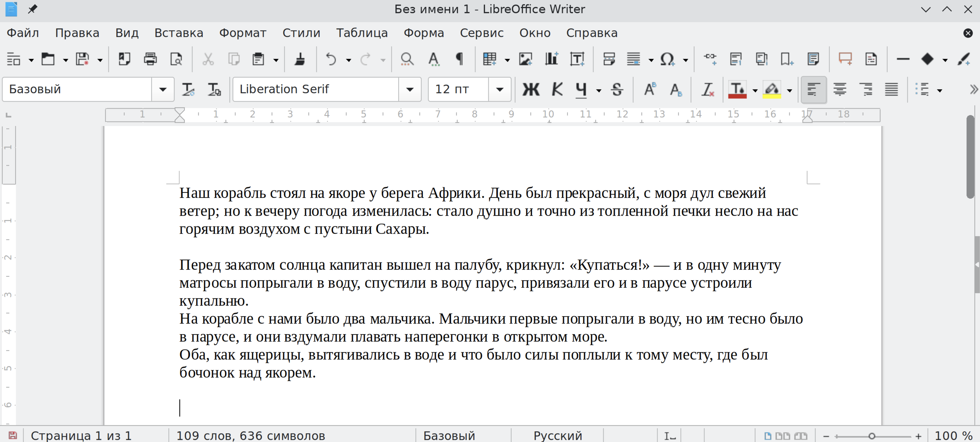Click word count 109 слов status field
The image size is (980, 442).
(251, 435)
